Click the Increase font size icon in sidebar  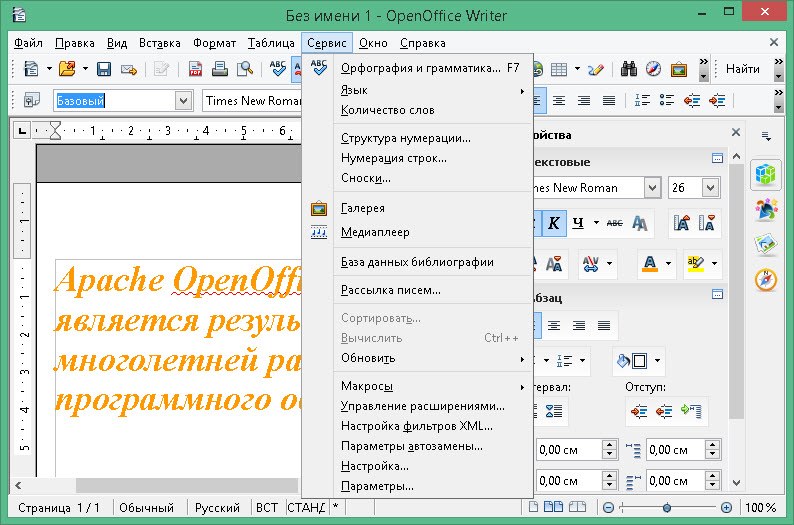click(681, 223)
